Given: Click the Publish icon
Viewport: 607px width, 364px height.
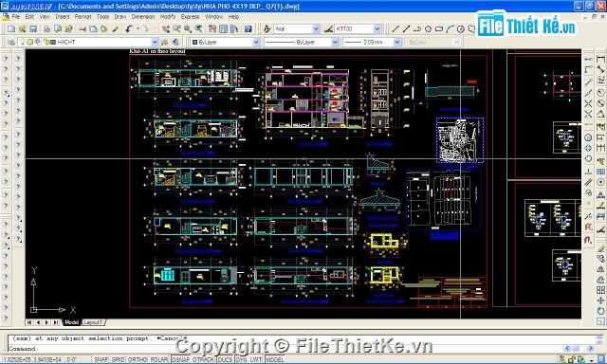Looking at the screenshot, I should pyautogui.click(x=68, y=29).
